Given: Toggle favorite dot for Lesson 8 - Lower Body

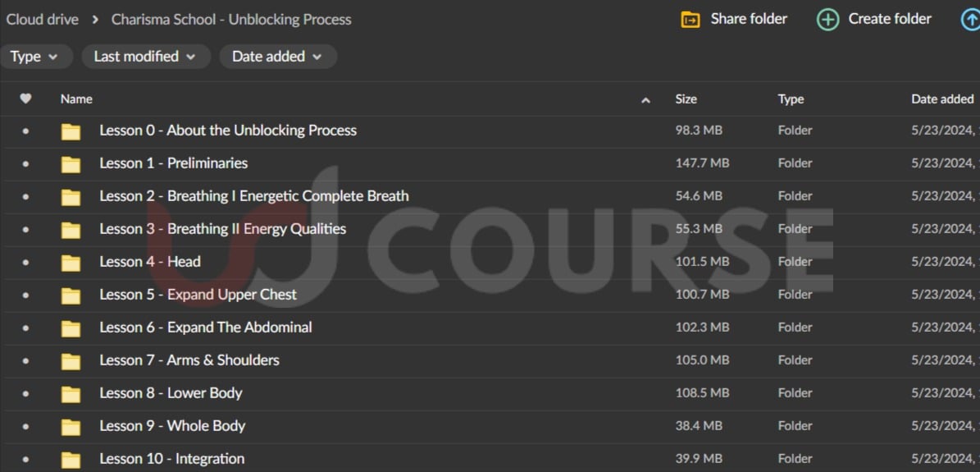Looking at the screenshot, I should 25,394.
